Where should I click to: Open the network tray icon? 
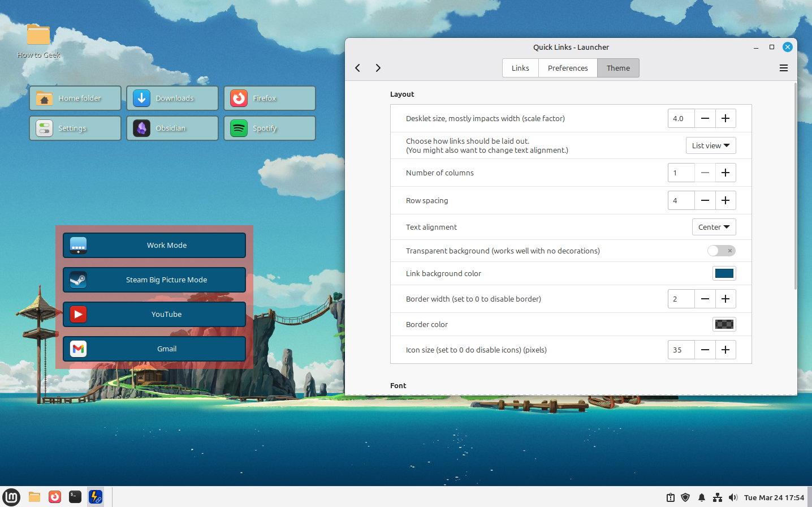point(718,497)
